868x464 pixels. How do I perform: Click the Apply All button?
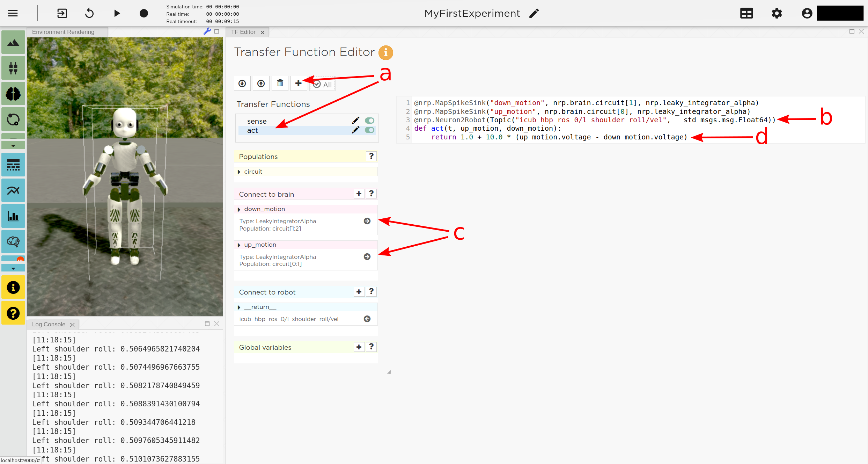point(322,84)
